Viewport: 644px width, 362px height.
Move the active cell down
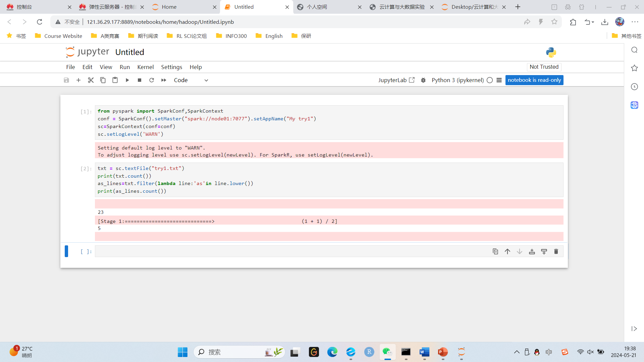click(520, 251)
